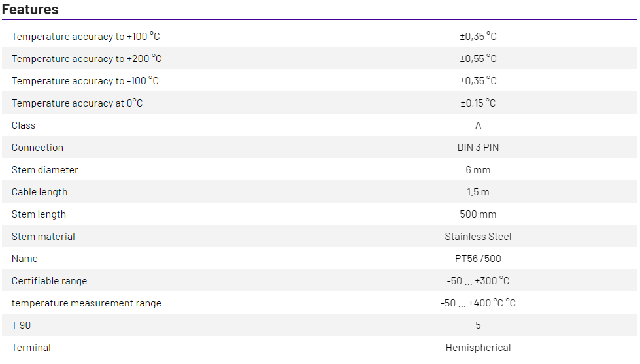Click the ±0,15 °C value
The image size is (640, 364).
tap(478, 103)
